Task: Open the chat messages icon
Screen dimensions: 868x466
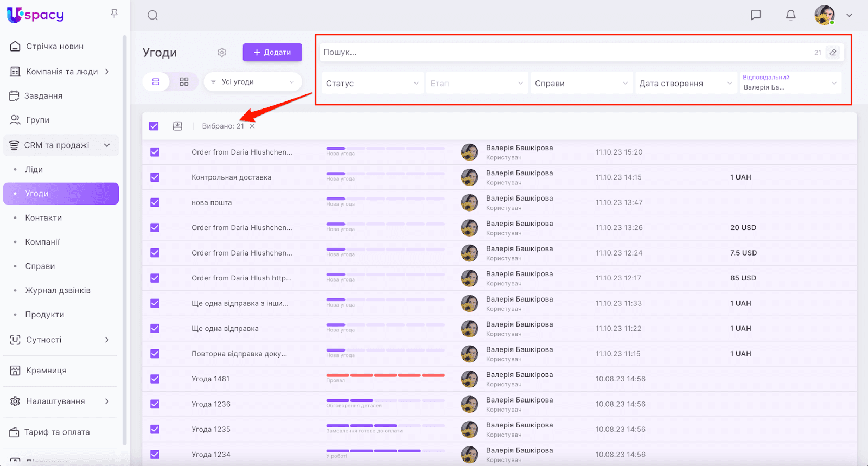Action: 756,15
